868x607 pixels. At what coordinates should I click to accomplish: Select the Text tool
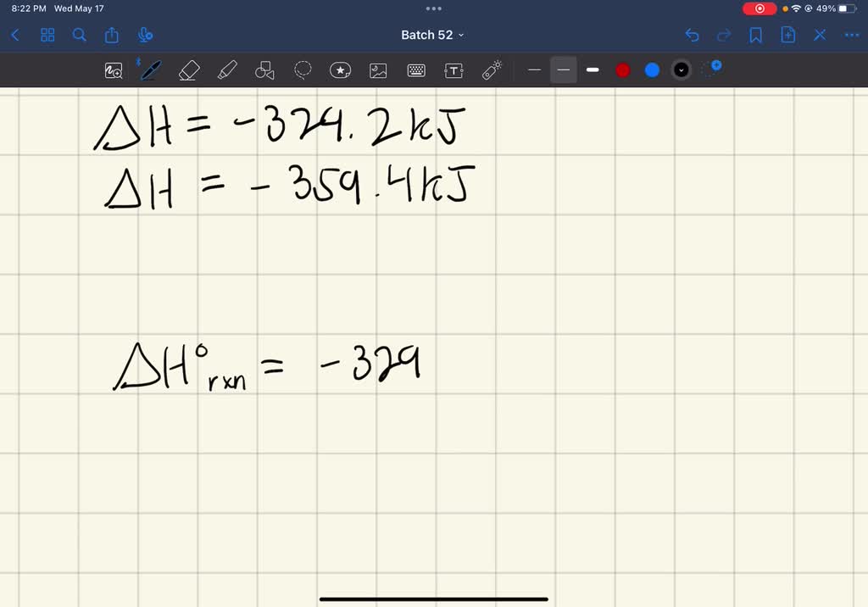point(453,70)
